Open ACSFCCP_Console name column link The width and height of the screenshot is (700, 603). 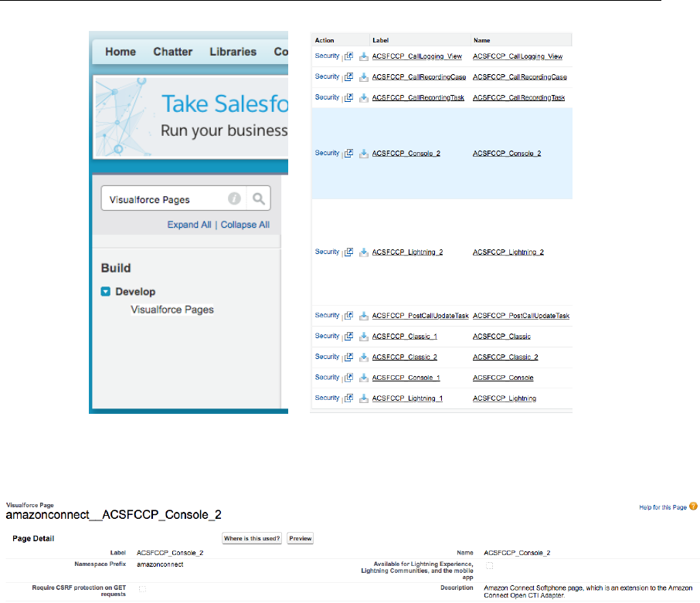[x=503, y=378]
